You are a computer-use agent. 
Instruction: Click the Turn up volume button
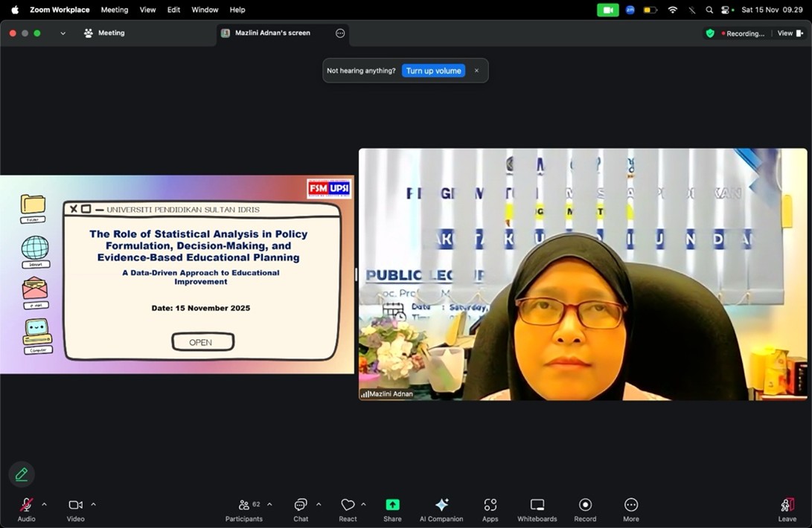433,71
